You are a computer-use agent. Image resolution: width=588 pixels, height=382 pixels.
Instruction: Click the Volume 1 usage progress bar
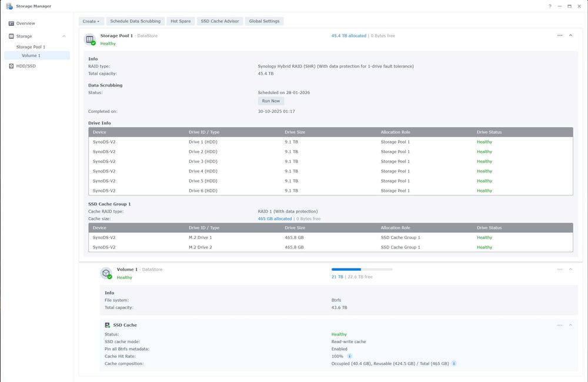[x=362, y=270]
